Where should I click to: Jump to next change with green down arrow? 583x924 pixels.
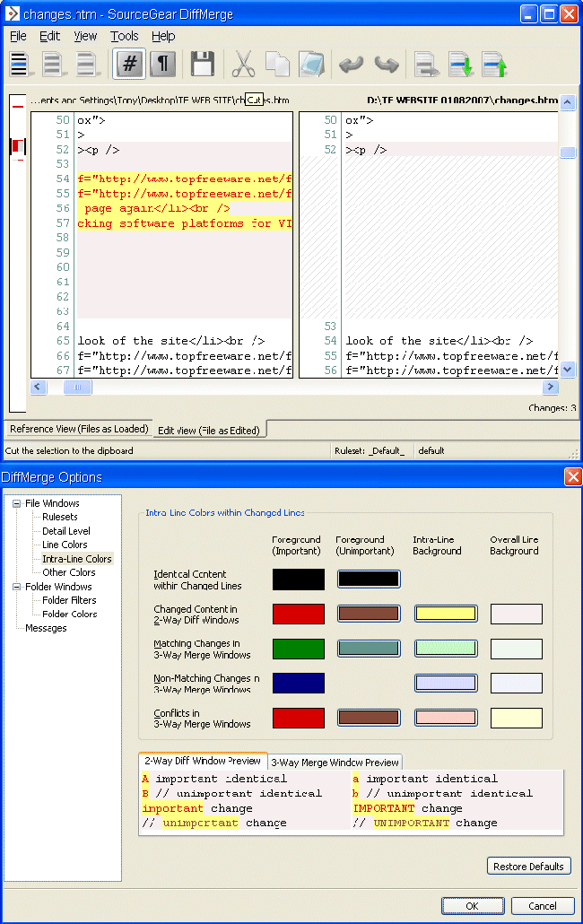click(460, 65)
